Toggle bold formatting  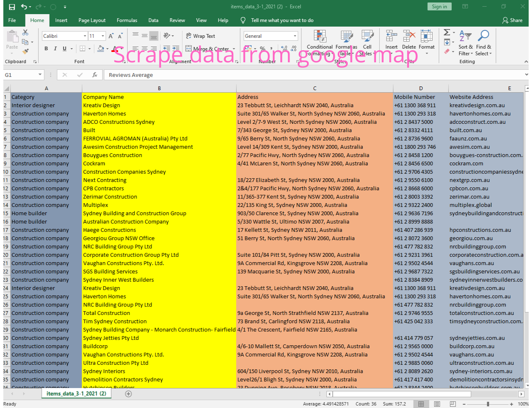46,49
